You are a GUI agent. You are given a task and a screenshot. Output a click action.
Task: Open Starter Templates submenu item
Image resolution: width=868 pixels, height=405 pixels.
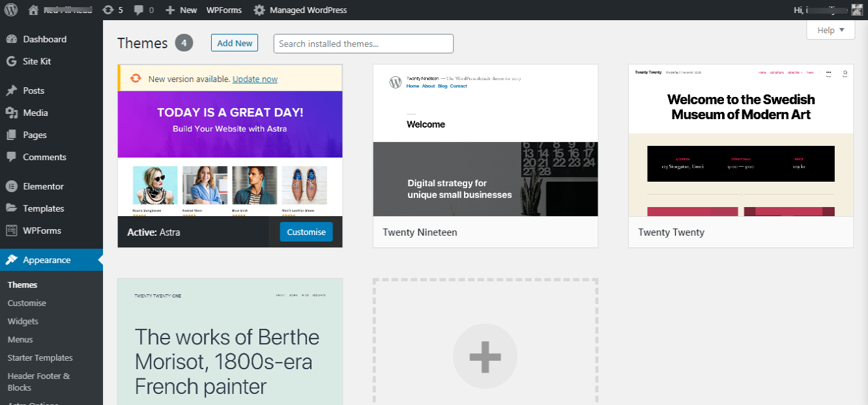point(40,357)
